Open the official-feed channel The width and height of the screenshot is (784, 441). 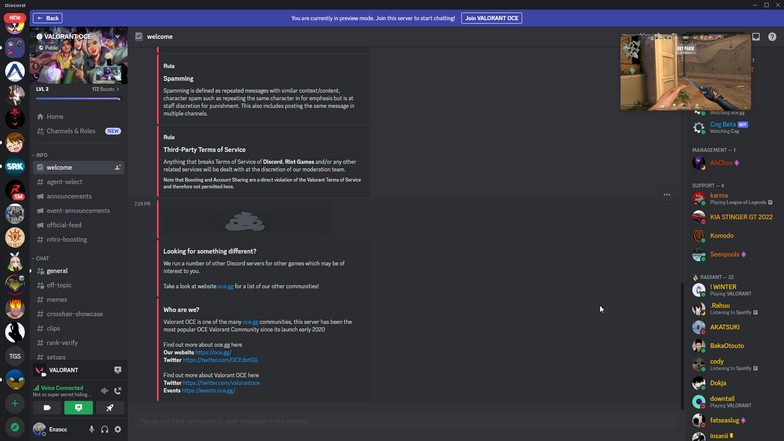[78, 225]
